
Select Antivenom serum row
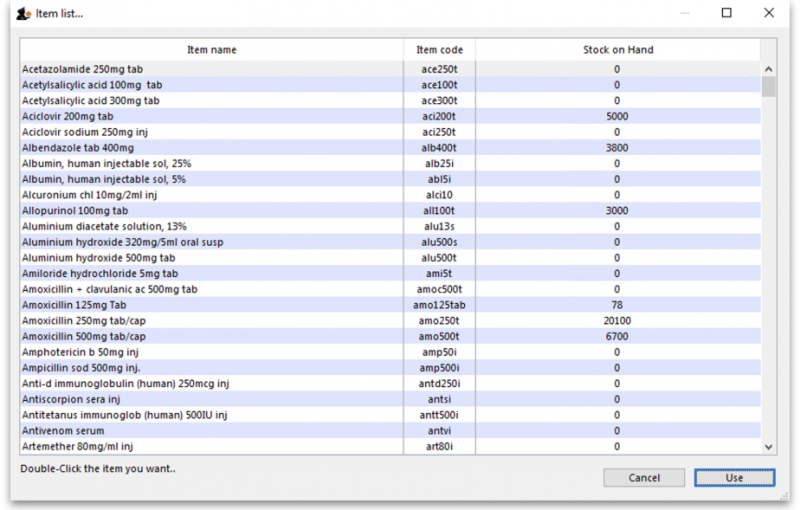coord(62,431)
